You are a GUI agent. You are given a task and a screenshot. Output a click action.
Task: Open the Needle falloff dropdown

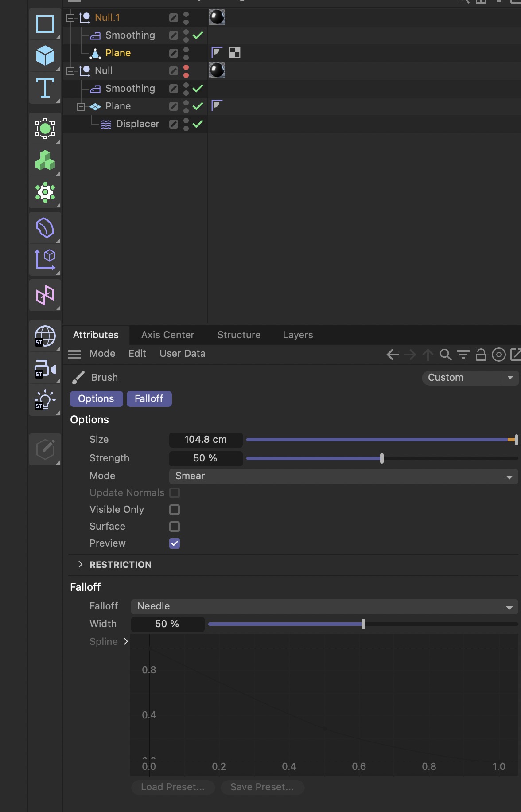point(324,607)
